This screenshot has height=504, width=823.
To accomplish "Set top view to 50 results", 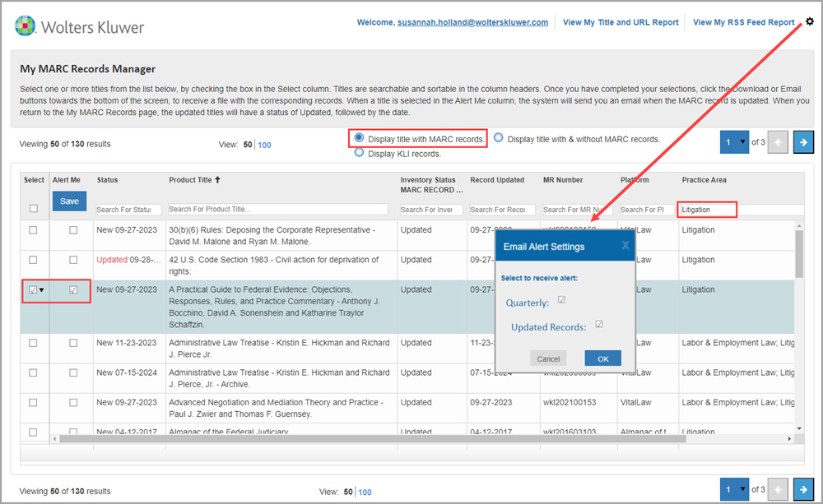I will (x=248, y=144).
